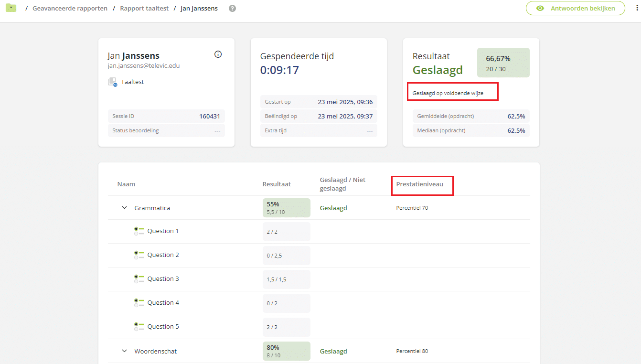641x364 pixels.
Task: Click the Resultaat column header
Action: coord(277,184)
